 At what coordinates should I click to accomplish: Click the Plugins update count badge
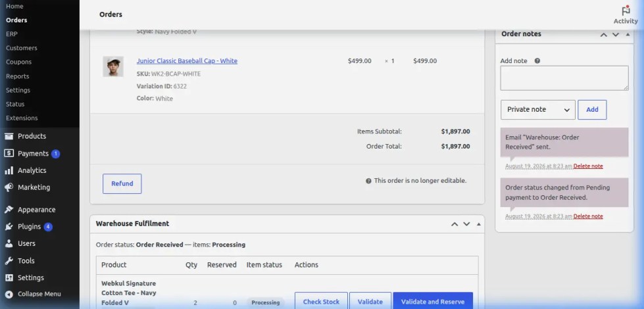tap(48, 227)
